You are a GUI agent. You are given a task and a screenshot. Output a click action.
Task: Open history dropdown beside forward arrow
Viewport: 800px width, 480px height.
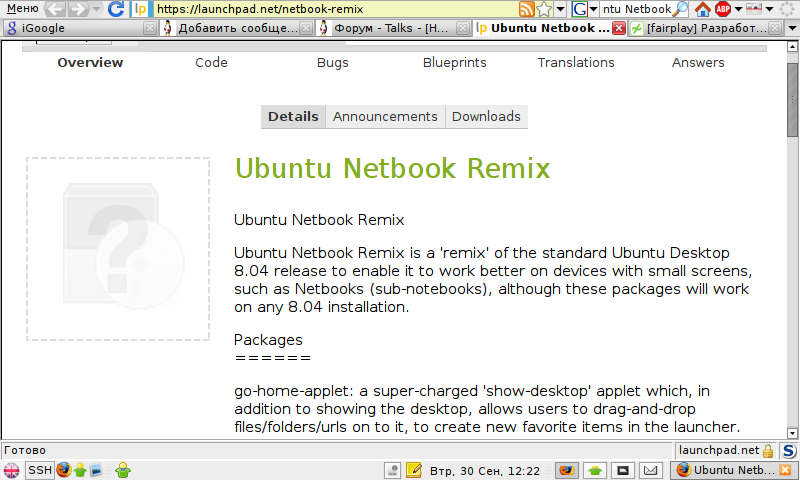pos(95,9)
